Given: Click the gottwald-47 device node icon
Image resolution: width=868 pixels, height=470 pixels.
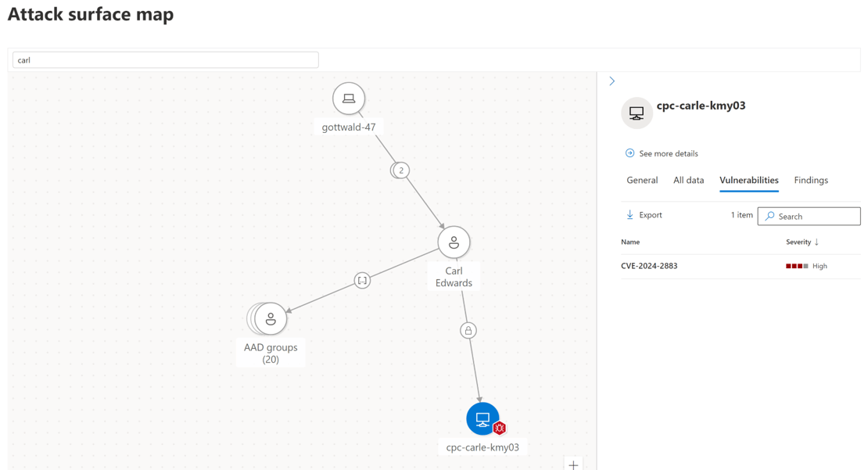Looking at the screenshot, I should [x=349, y=99].
